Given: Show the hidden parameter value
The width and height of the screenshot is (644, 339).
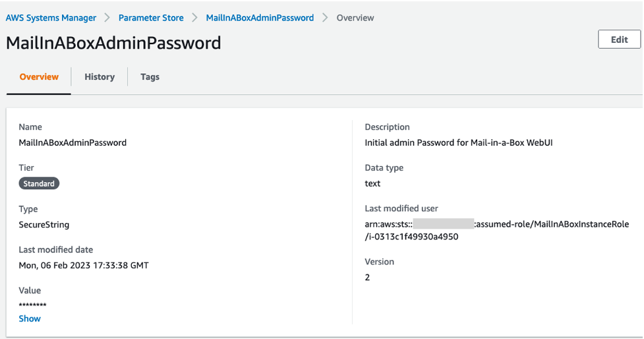Looking at the screenshot, I should click(30, 319).
